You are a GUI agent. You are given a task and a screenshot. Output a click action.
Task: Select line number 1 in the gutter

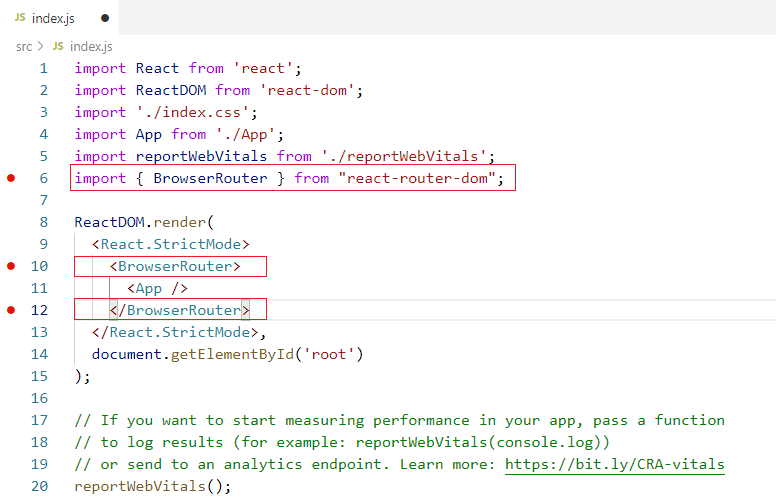43,68
